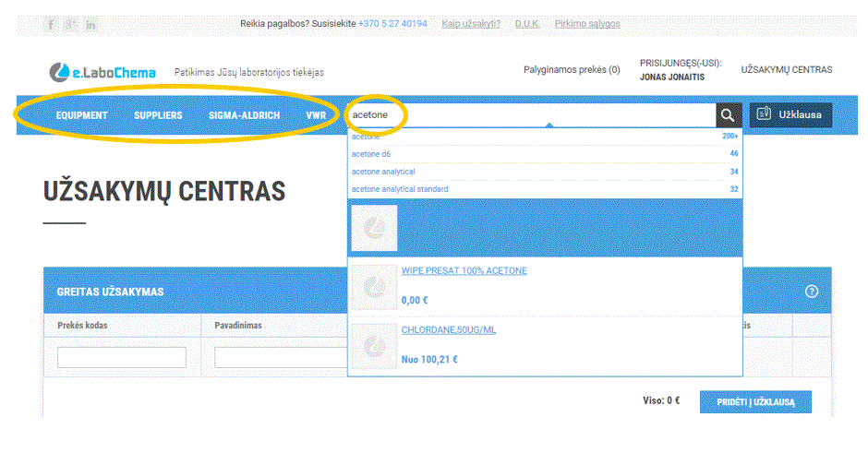This screenshot has height=453, width=868.
Task: Click thumbnail in highlighted blue result row
Action: (x=374, y=228)
